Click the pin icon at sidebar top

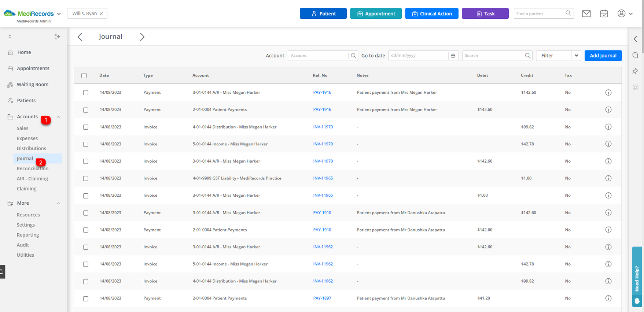click(10, 36)
